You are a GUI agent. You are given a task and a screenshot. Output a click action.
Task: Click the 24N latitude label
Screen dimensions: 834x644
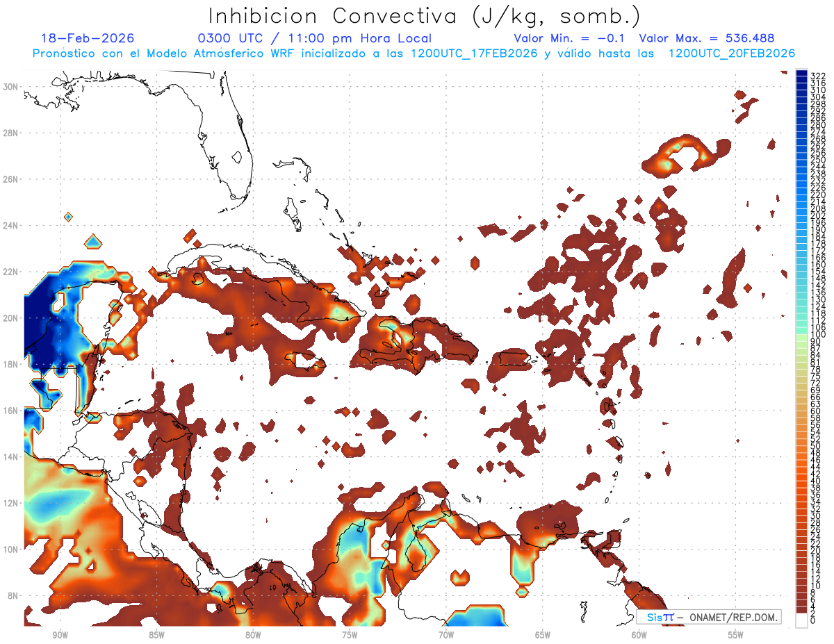click(12, 225)
